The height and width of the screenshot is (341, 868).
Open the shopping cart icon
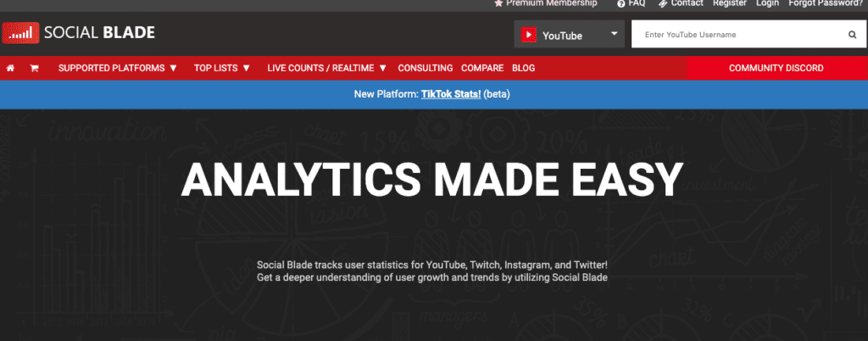coord(34,68)
